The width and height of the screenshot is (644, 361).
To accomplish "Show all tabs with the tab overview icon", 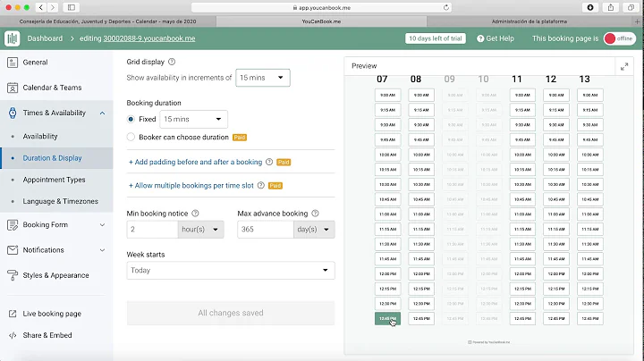I will coord(631,7).
